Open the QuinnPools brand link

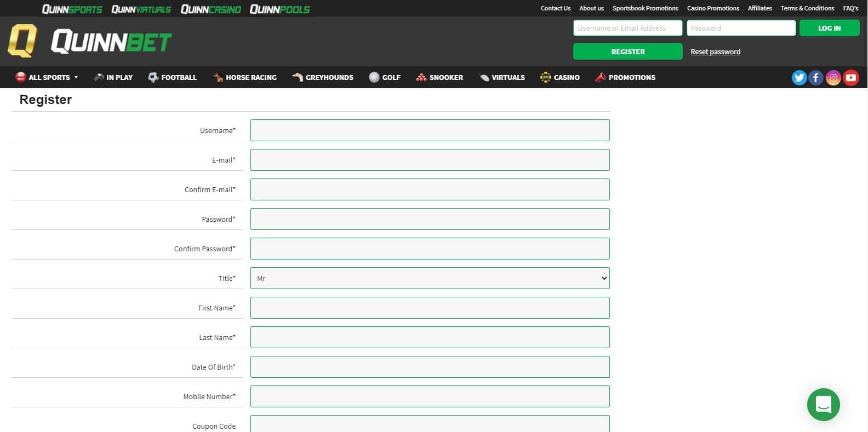click(279, 9)
